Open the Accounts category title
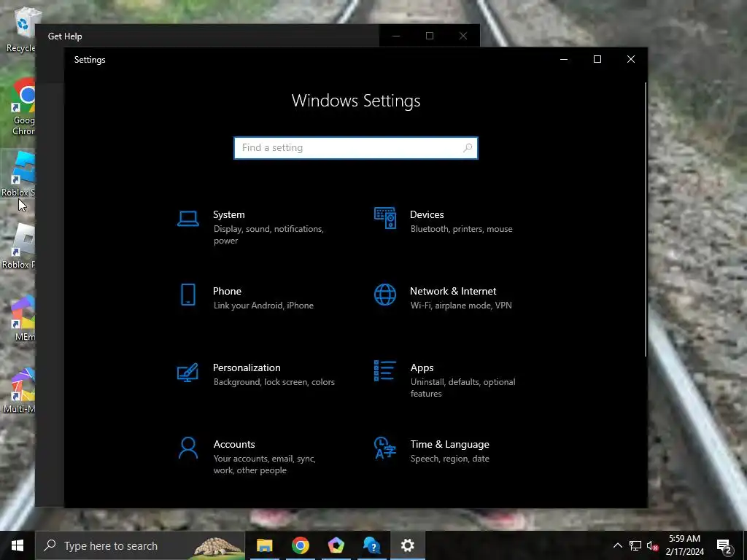Viewport: 747px width, 560px height. pyautogui.click(x=234, y=444)
